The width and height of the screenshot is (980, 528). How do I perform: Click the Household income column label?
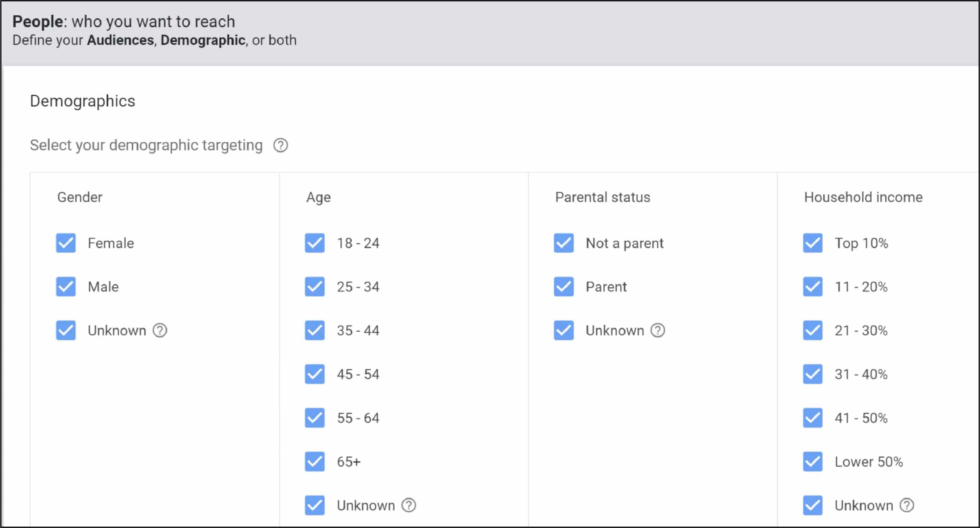click(x=864, y=197)
